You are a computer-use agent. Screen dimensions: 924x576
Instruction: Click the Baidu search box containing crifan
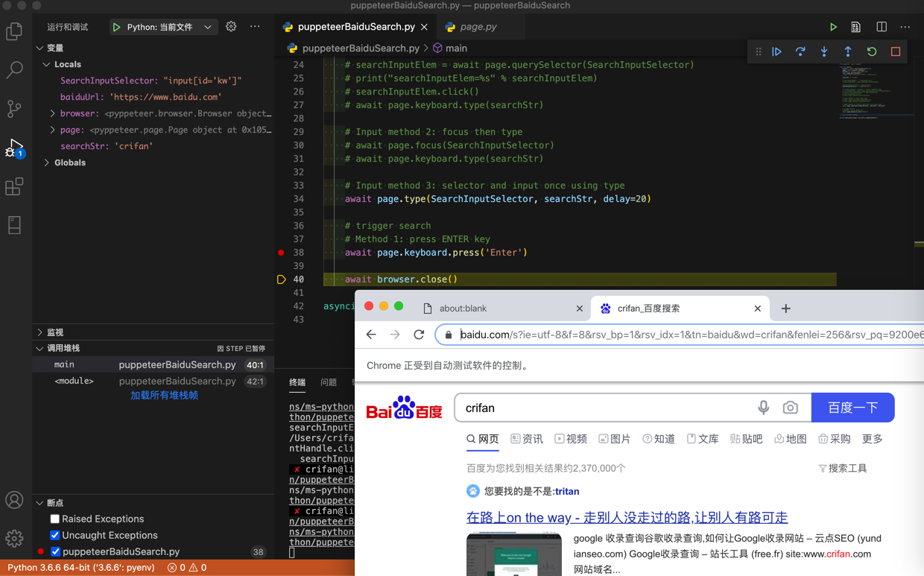(604, 408)
